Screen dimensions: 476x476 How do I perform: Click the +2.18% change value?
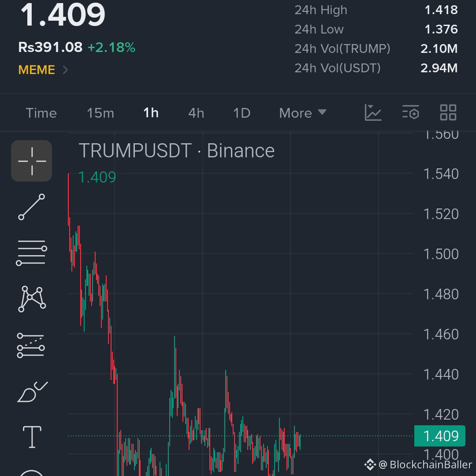coord(112,47)
